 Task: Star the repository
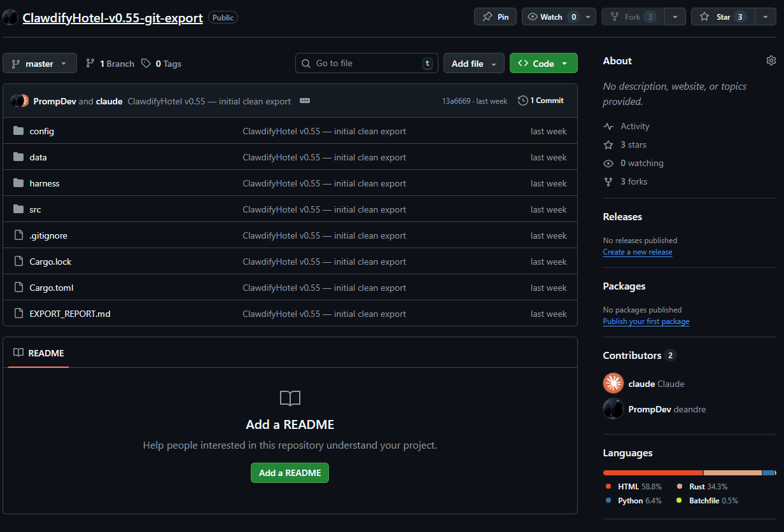tap(723, 17)
